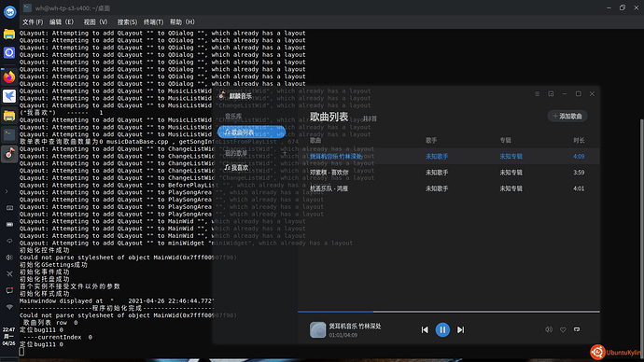Toggle favorite heart for current song
This screenshot has height=362, width=644.
(563, 329)
